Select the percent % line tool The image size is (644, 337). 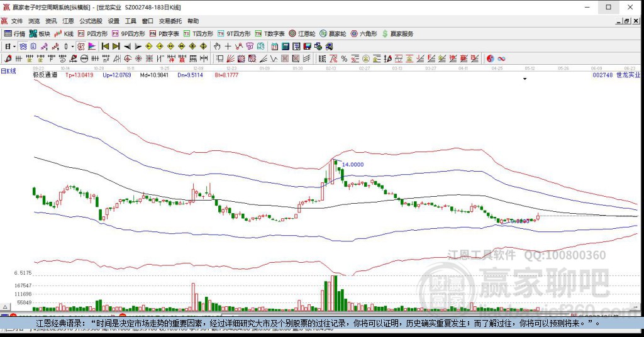[344, 58]
